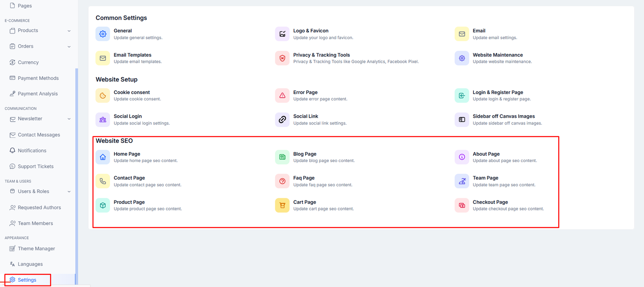Click the Checkout Page icon
Screen dimensions: 644x287
pos(462,205)
